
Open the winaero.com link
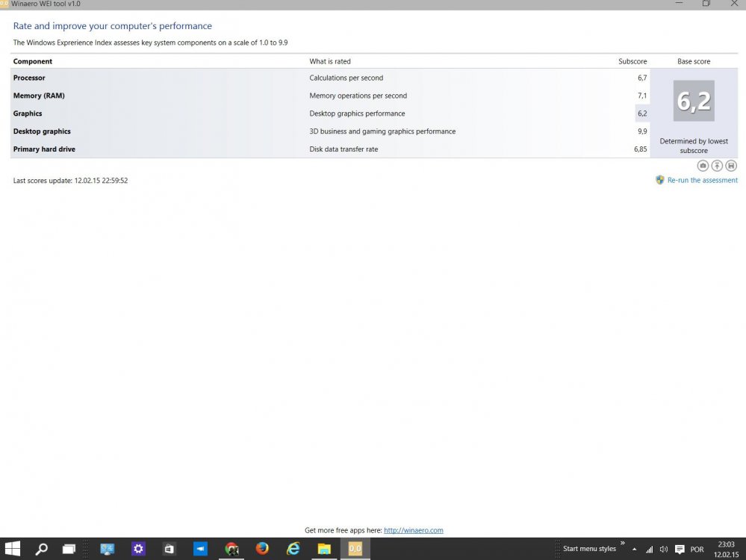pos(414,530)
